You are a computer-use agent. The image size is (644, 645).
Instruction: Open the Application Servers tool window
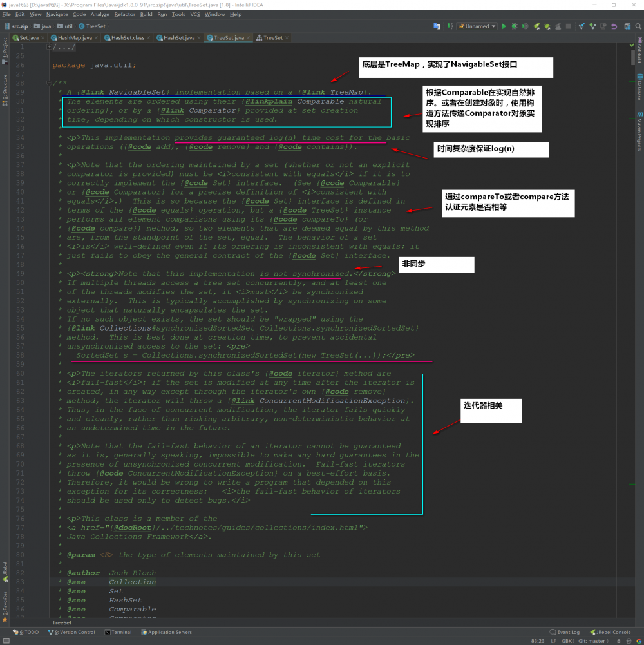click(x=166, y=632)
